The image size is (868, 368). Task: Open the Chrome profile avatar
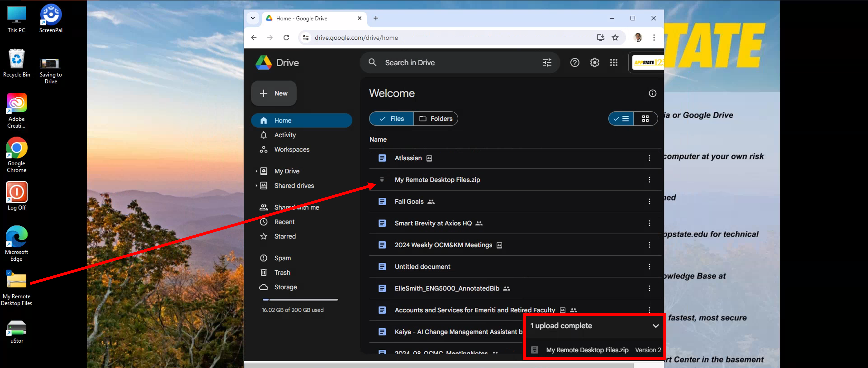tap(638, 37)
